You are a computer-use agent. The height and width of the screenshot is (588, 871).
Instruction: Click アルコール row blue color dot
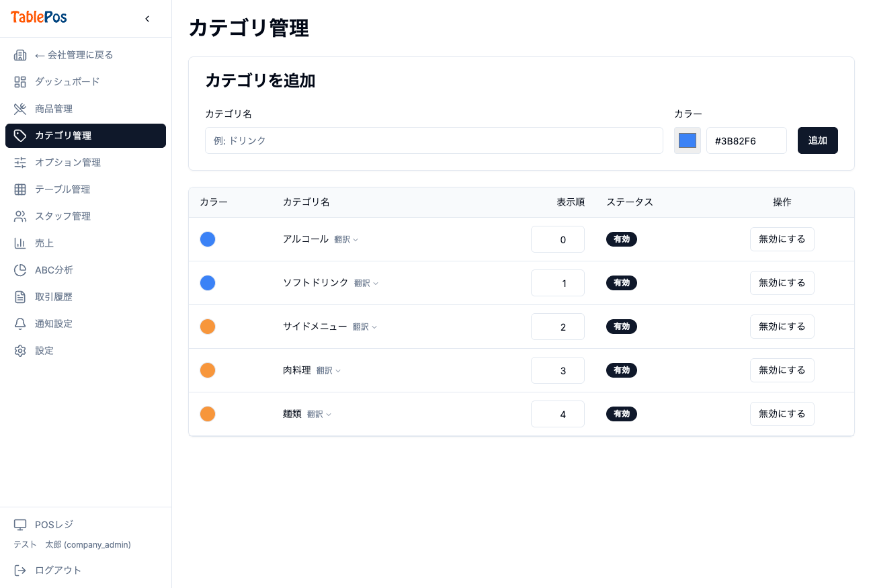tap(208, 239)
